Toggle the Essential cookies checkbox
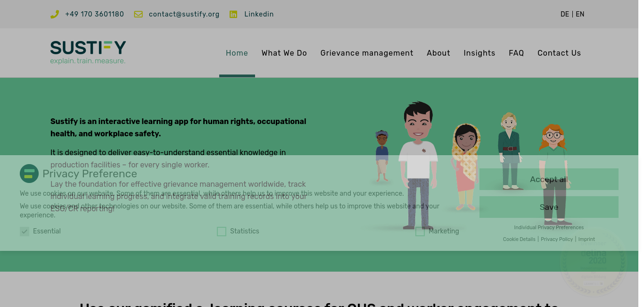Viewport: 644px width, 307px height. coord(25,232)
